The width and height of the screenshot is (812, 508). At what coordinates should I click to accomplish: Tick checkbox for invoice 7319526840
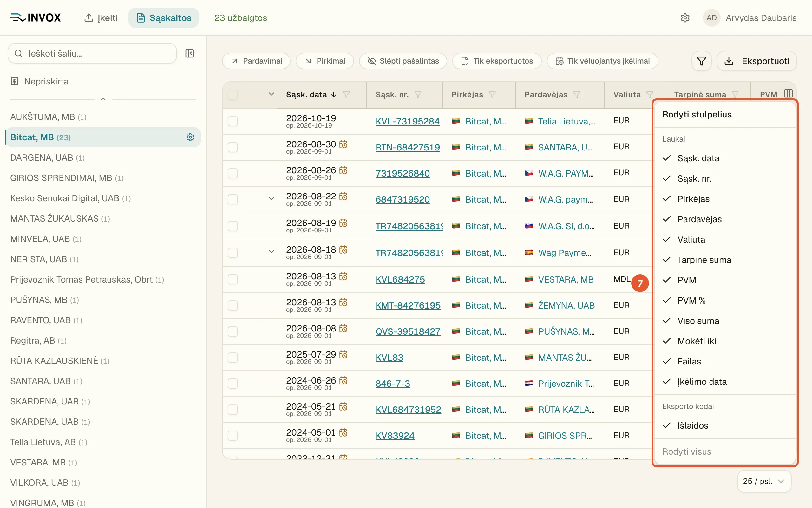[233, 173]
